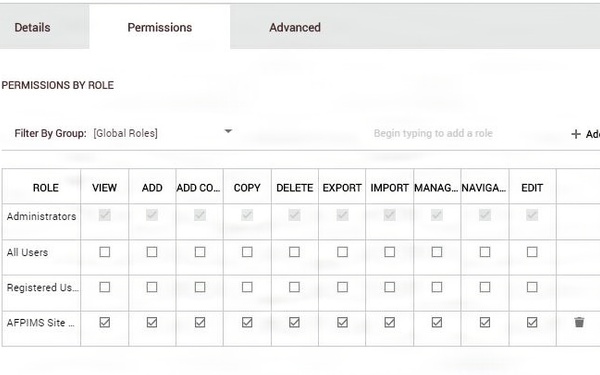Screen dimensions: 600x375
Task: Enable Copy for Registered Users
Action: tap(247, 287)
